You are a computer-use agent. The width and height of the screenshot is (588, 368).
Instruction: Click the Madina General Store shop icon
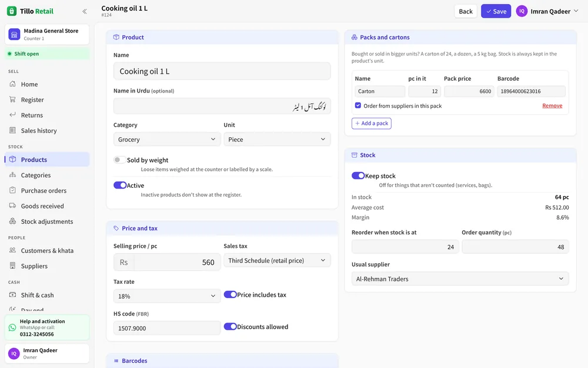click(14, 34)
